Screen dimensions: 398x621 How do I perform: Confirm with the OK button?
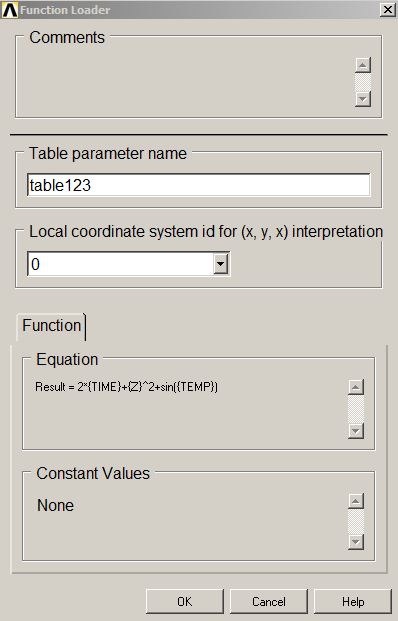(185, 602)
